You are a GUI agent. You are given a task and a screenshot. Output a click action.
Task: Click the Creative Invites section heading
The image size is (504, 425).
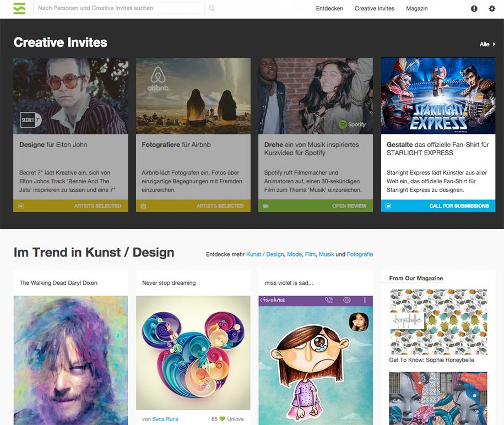[61, 42]
